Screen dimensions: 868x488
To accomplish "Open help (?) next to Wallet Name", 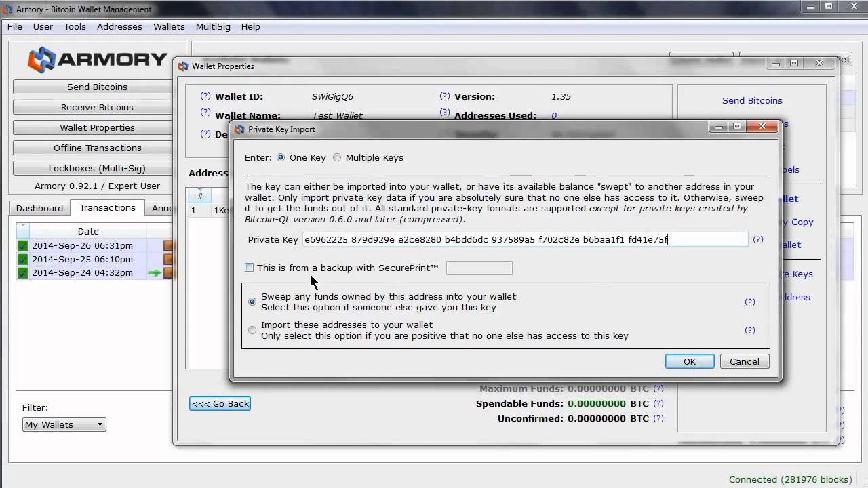I will [205, 113].
